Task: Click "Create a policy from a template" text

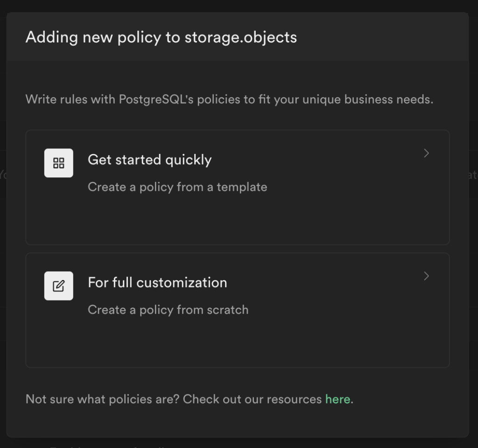Action: point(177,187)
